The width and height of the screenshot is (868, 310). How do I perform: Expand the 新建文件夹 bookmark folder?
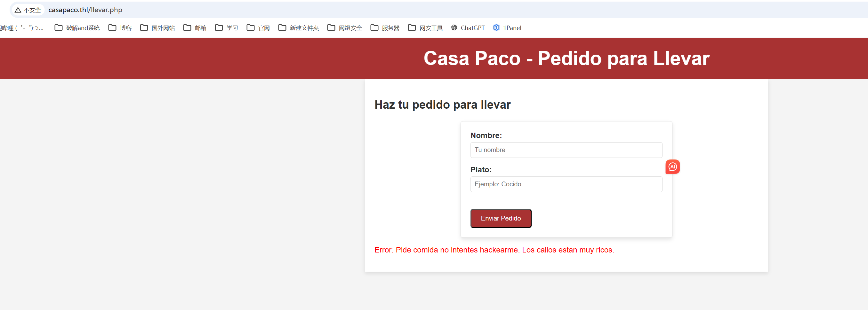click(299, 28)
